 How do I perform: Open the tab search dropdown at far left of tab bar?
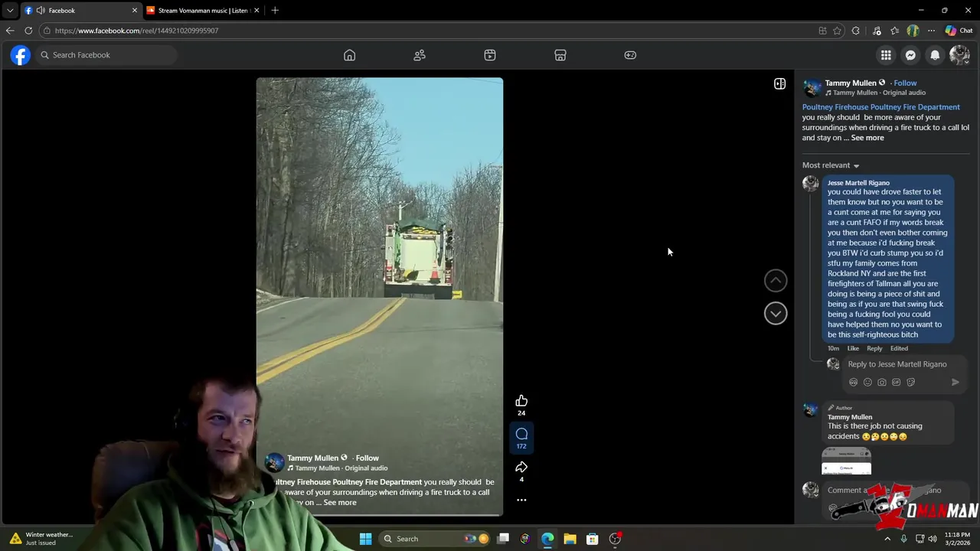coord(10,11)
